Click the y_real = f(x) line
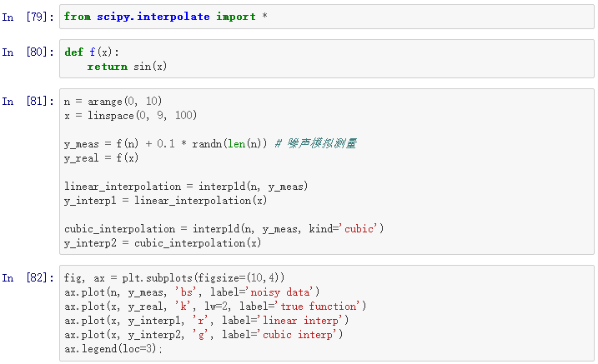 point(101,158)
